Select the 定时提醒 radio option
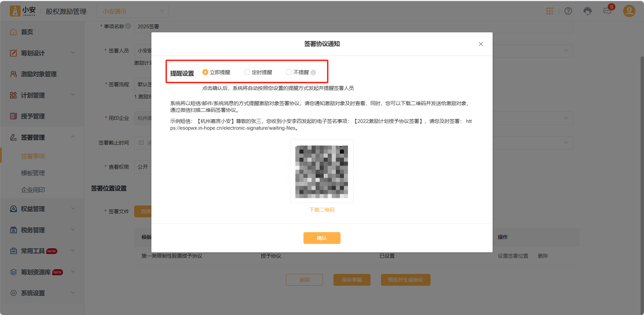 coord(247,72)
